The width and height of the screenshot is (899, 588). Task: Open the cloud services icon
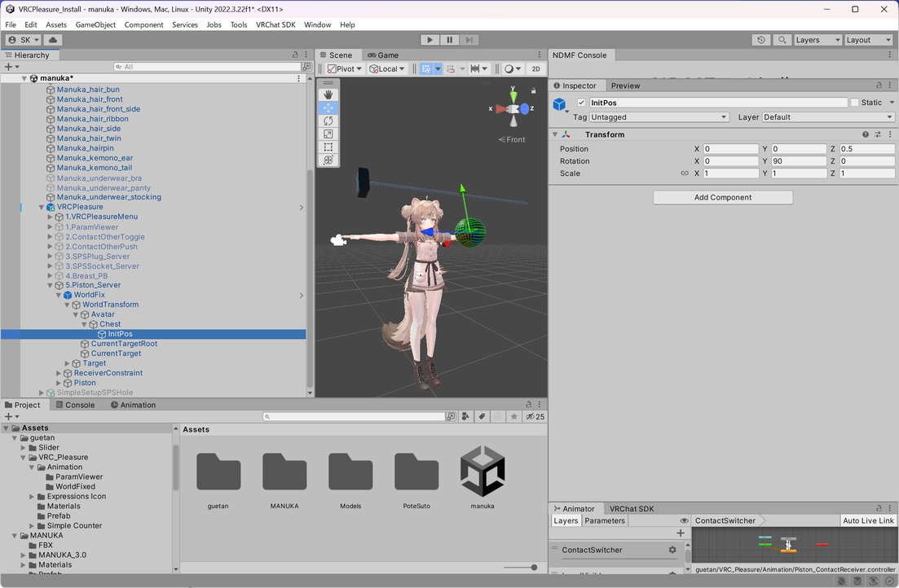tap(53, 40)
